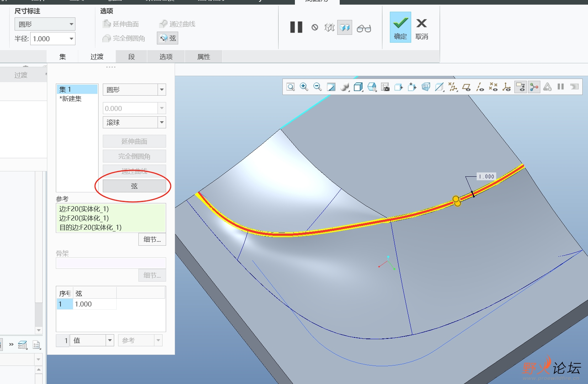Image resolution: width=588 pixels, height=384 pixels.
Task: Click small pause icon in graphics toolbar
Action: [561, 87]
